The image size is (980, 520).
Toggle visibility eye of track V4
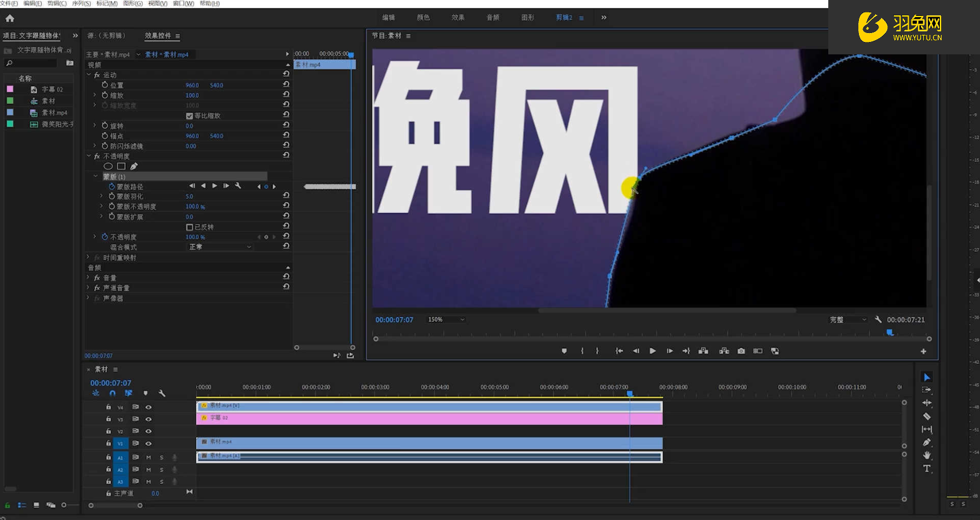point(149,407)
